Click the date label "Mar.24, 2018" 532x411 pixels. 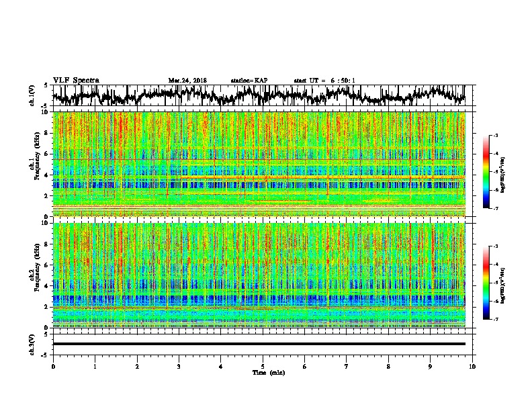click(187, 81)
